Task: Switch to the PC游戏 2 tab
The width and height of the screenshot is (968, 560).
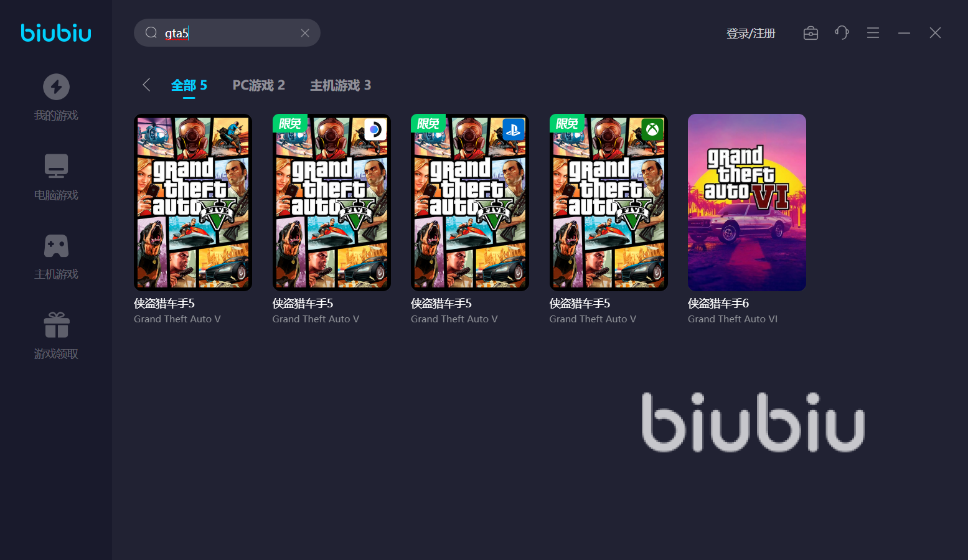Action: click(258, 85)
